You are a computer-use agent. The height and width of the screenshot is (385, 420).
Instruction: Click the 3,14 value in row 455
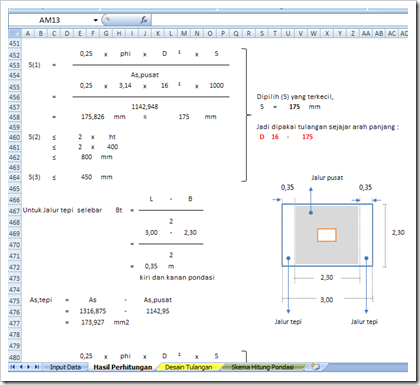[125, 86]
